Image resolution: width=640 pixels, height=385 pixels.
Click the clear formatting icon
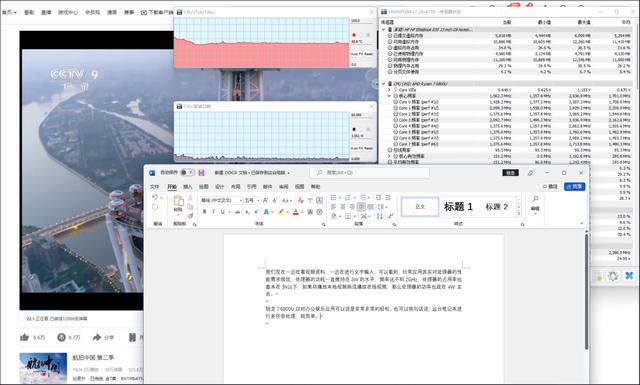(301, 200)
